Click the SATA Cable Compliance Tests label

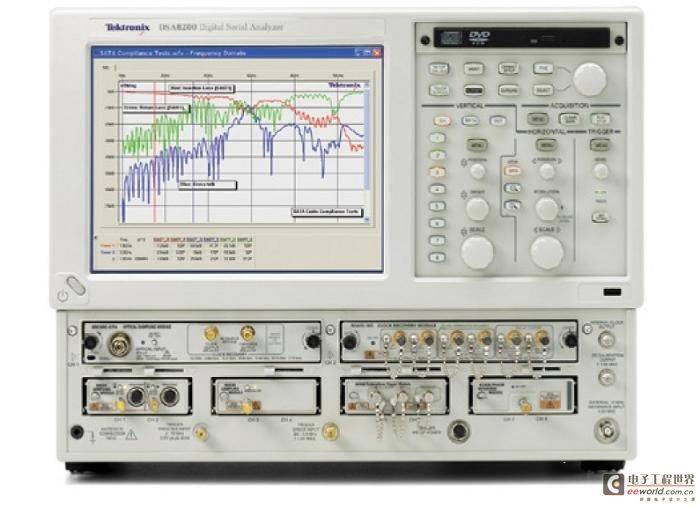pyautogui.click(x=326, y=212)
